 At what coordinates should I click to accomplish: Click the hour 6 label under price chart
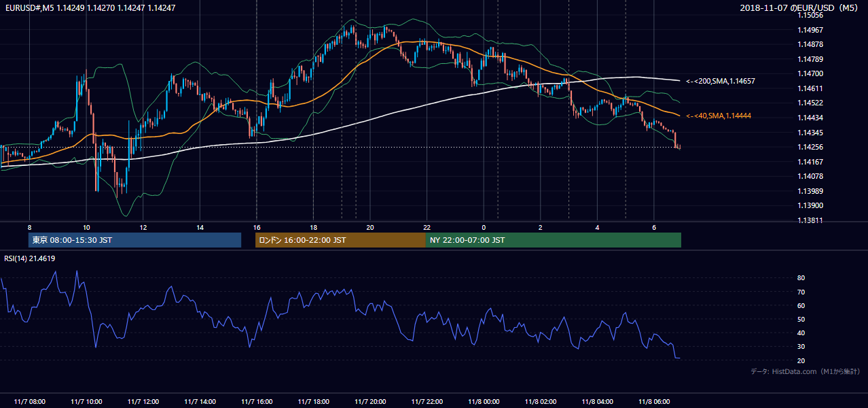tap(653, 227)
